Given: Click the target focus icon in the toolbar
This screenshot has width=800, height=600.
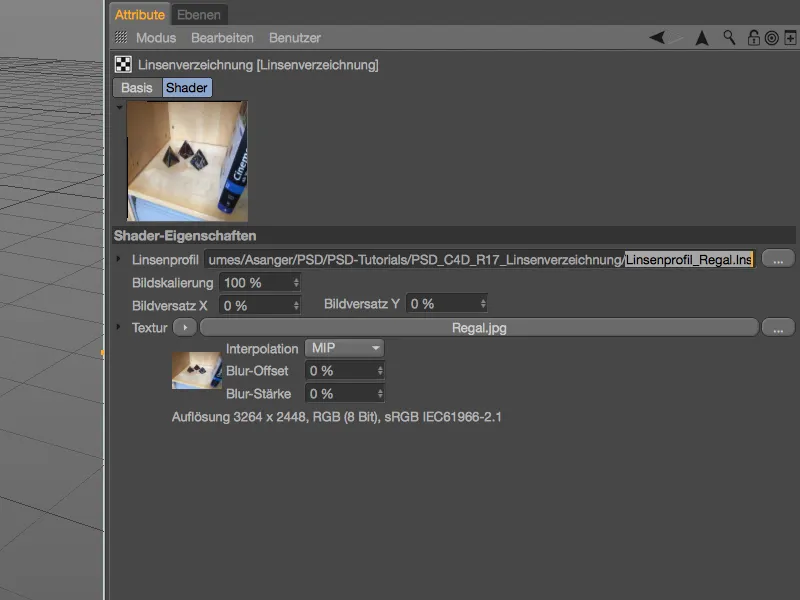Looking at the screenshot, I should 770,37.
